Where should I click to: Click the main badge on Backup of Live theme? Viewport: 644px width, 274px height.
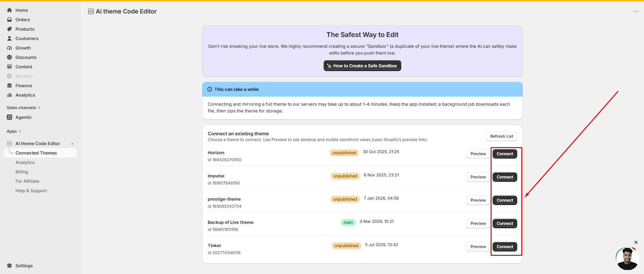(x=348, y=222)
